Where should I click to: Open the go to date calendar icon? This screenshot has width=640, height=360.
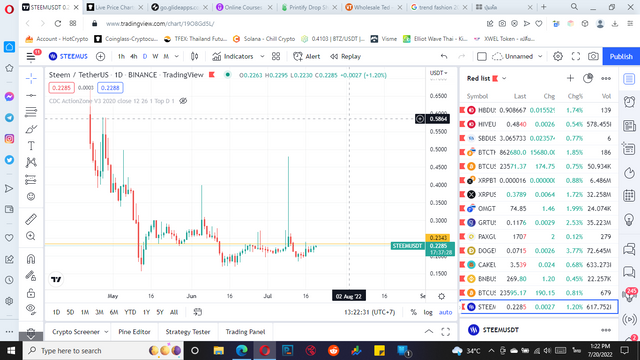pos(198,312)
